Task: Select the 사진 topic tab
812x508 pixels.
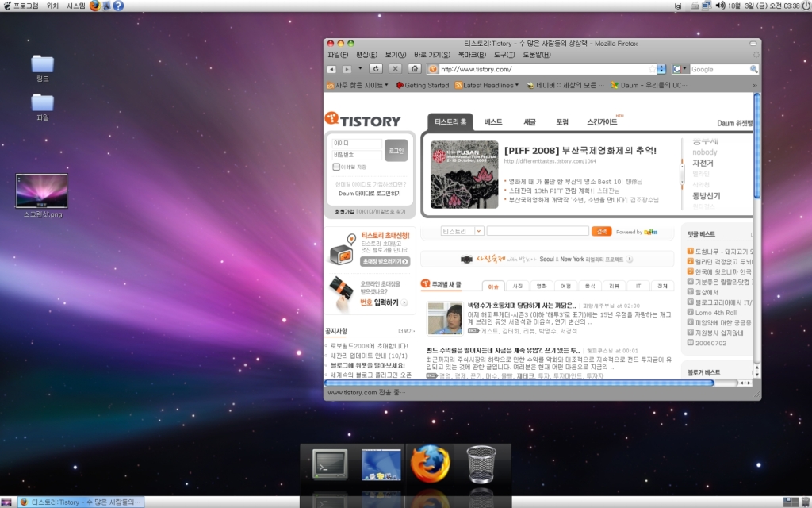Action: pos(517,286)
